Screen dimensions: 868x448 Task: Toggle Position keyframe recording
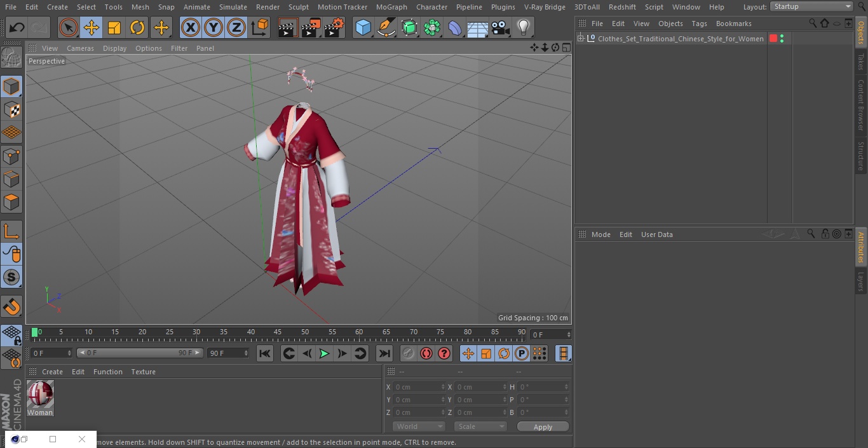point(468,353)
